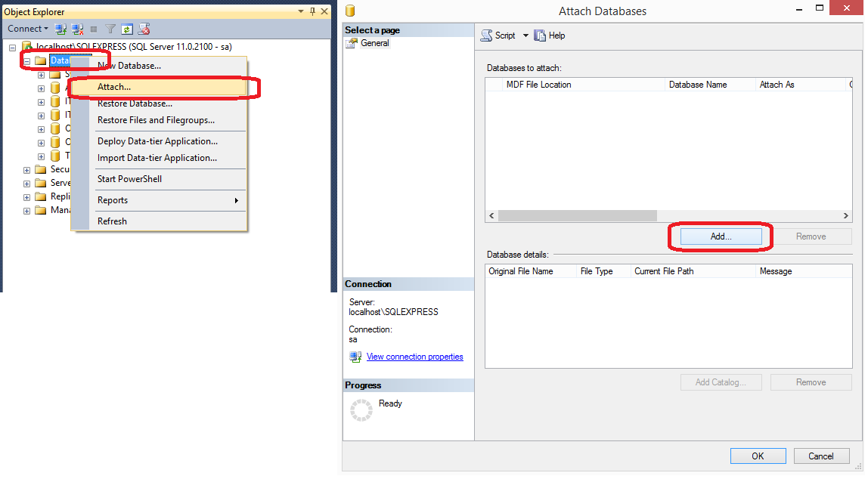Click the Connect Object Explorer toolbar icon
Screen dimensions: 868x479
pyautogui.click(x=61, y=29)
